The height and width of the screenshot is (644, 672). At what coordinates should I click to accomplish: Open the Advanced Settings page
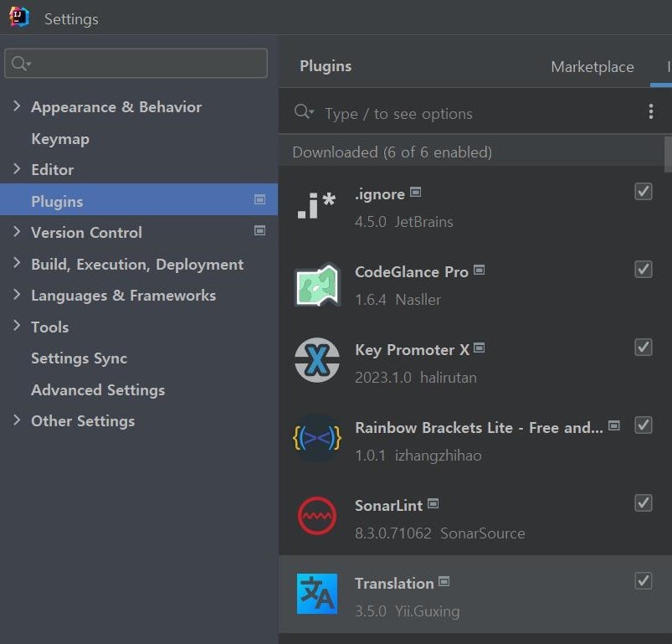(98, 390)
